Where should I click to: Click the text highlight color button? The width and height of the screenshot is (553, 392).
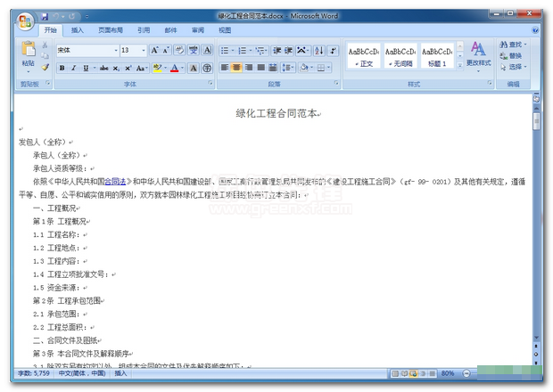coord(157,68)
